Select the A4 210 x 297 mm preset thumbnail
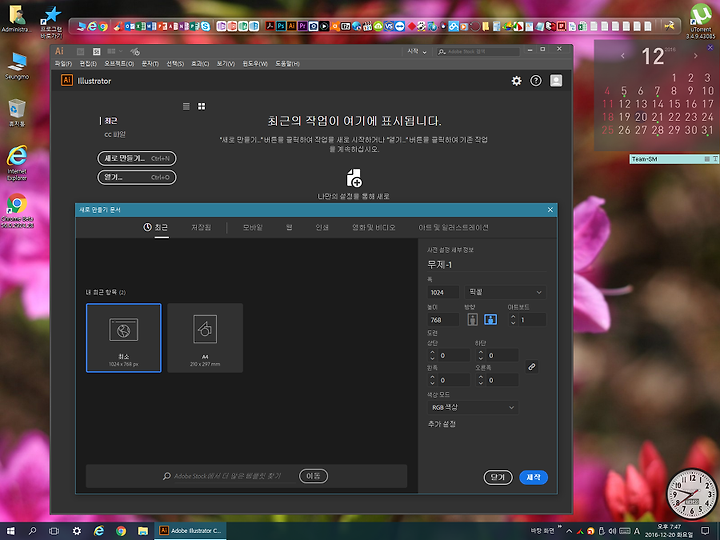 click(x=205, y=338)
